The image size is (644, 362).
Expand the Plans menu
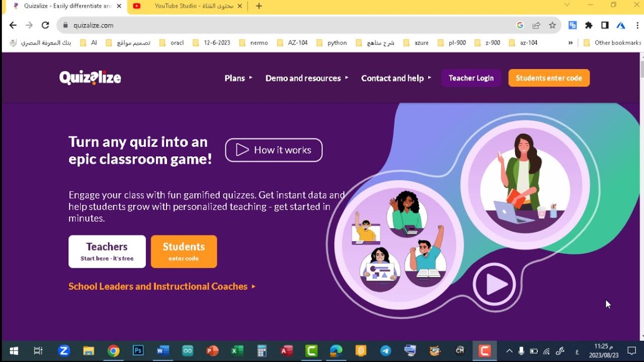[x=238, y=78]
